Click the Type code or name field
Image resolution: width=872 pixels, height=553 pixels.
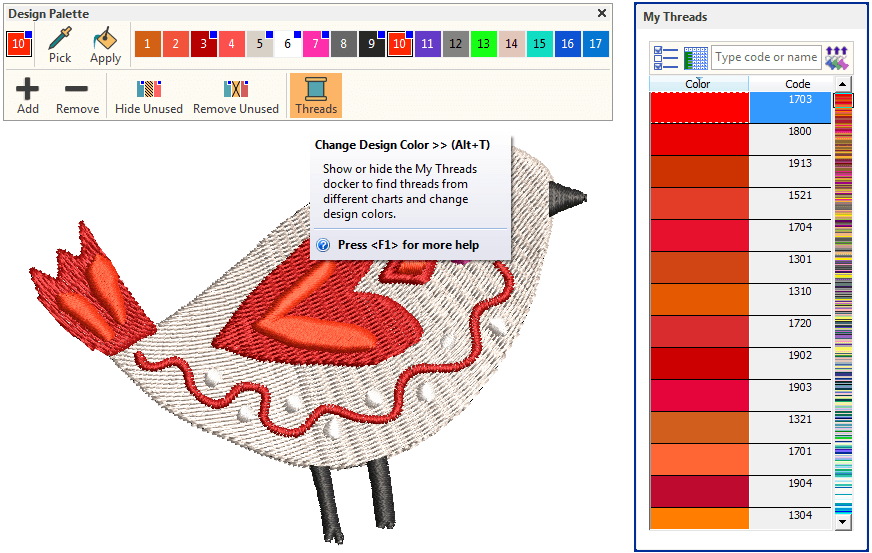766,58
